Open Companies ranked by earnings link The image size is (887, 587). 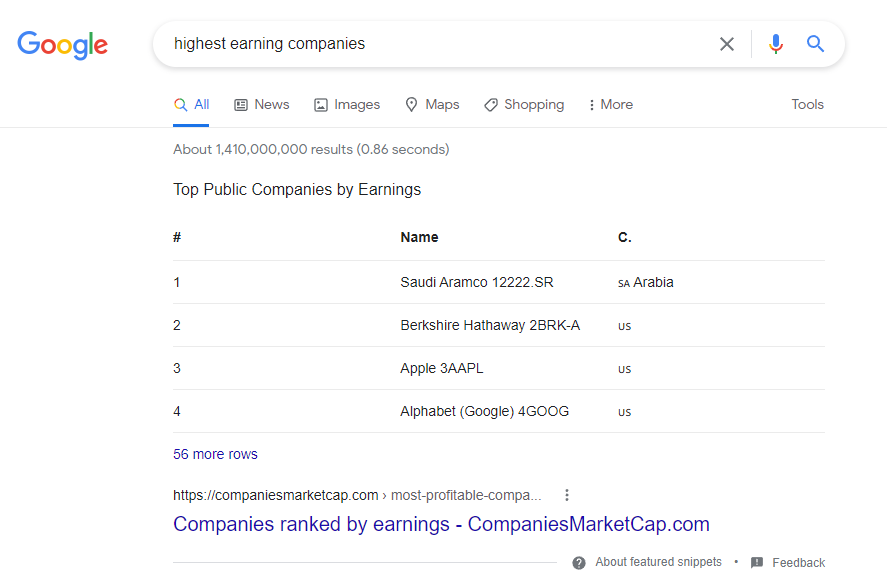pos(441,524)
